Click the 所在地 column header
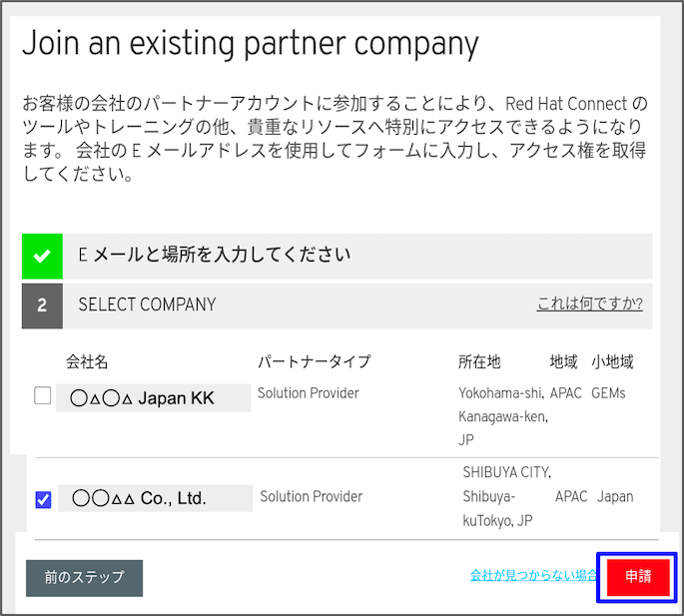The width and height of the screenshot is (684, 616). pyautogui.click(x=479, y=361)
